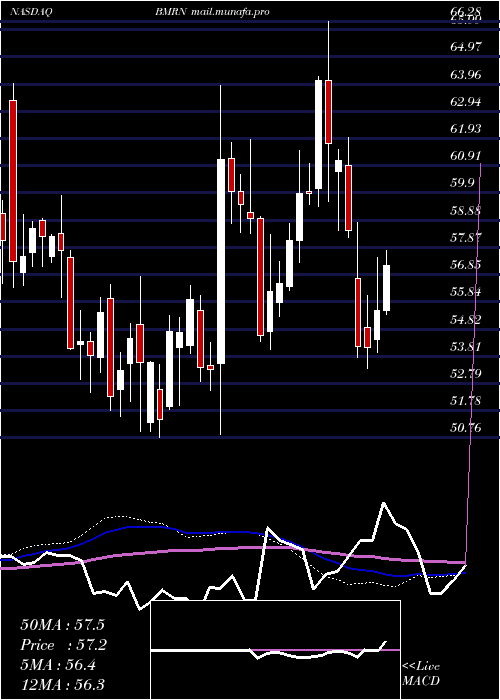The image size is (500, 700).
Task: Select the 50.76 price axis label
Action: coord(466,428)
